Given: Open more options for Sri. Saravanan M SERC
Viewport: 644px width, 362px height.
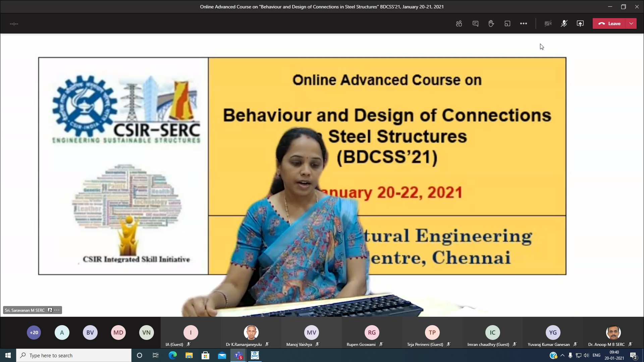Looking at the screenshot, I should [x=57, y=310].
